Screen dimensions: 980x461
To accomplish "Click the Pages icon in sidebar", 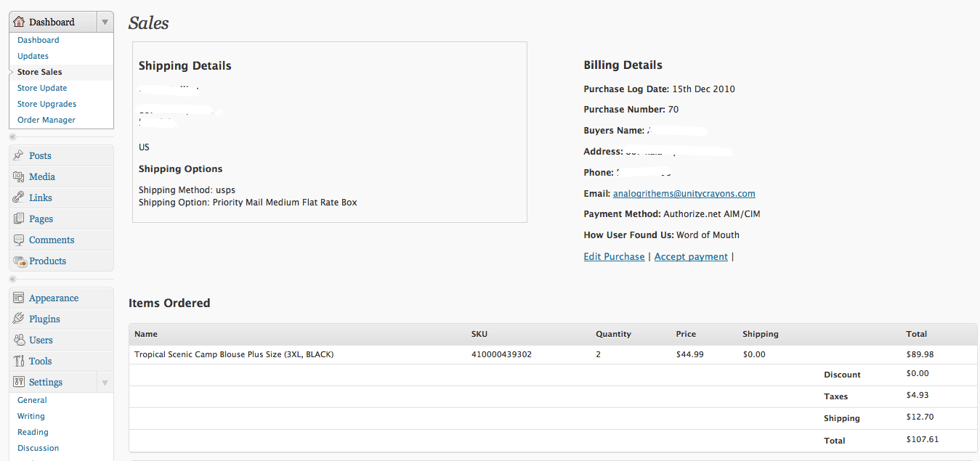I will (19, 219).
